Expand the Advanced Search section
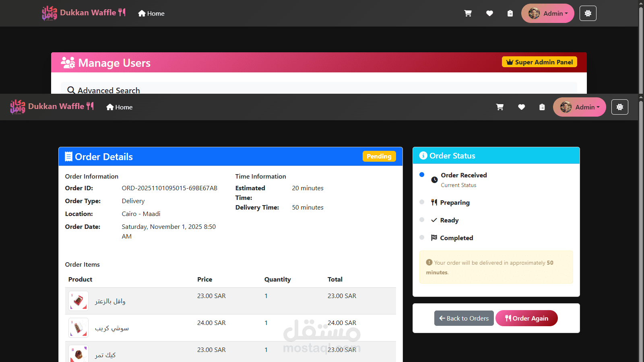 click(x=104, y=90)
